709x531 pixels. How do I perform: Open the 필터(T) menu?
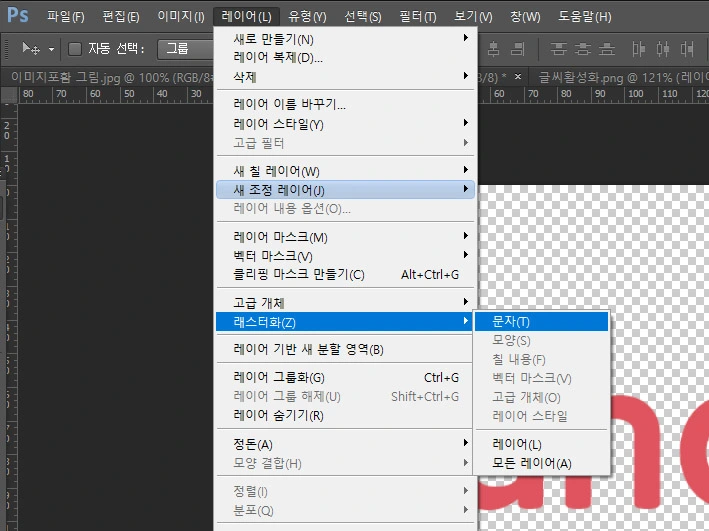pyautogui.click(x=416, y=16)
